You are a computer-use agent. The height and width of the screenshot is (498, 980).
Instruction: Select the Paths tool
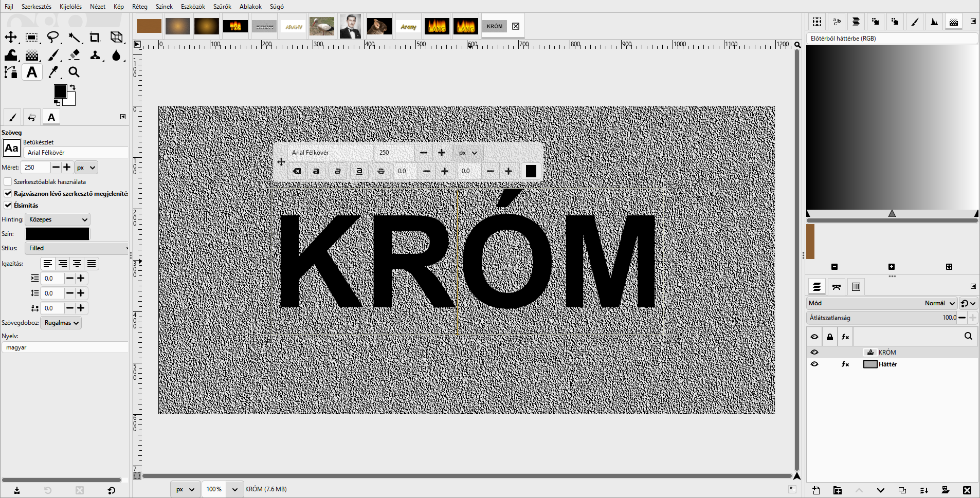coord(11,72)
